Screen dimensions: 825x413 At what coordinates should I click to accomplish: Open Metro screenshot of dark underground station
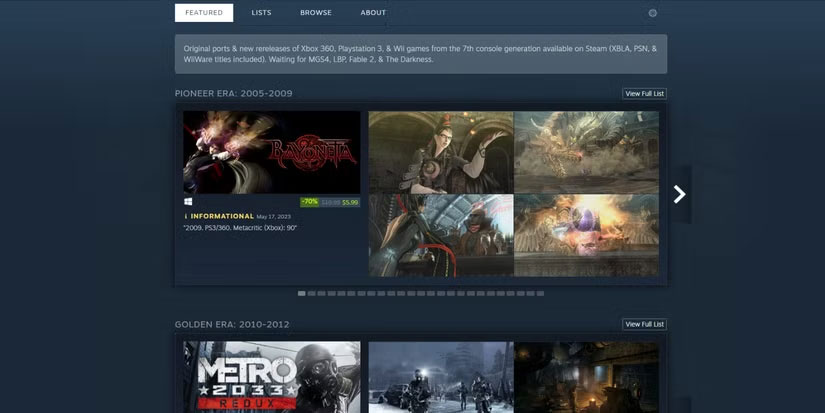tap(586, 377)
